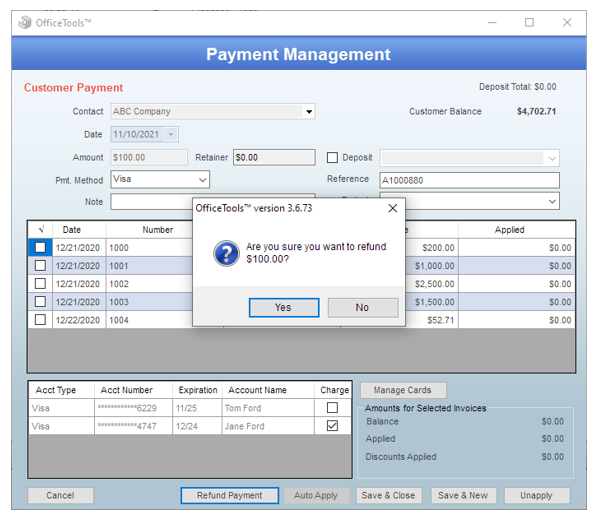The image size is (601, 528).
Task: Select the $1,000.00 balance cell
Action: click(431, 266)
